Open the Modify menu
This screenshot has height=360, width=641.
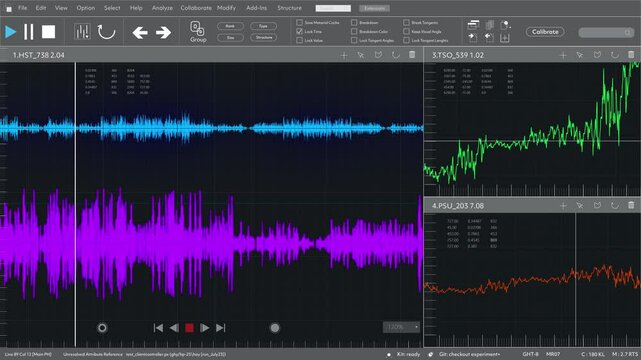pos(226,8)
